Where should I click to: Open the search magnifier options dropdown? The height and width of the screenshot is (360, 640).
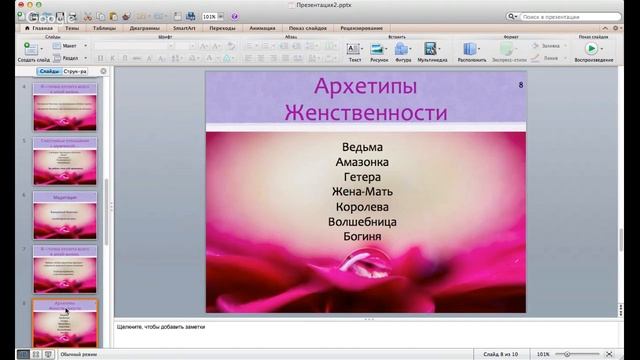pyautogui.click(x=512, y=17)
